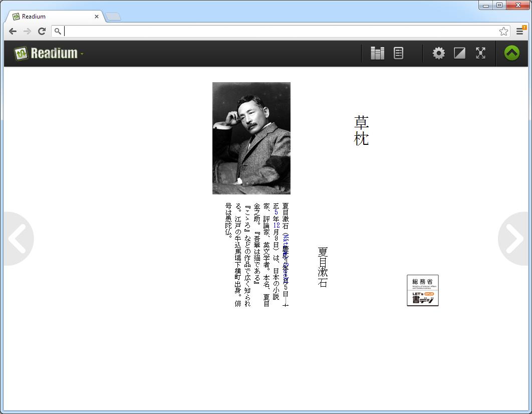The width and height of the screenshot is (532, 414).
Task: Click the book title 草枕
Action: (x=361, y=131)
